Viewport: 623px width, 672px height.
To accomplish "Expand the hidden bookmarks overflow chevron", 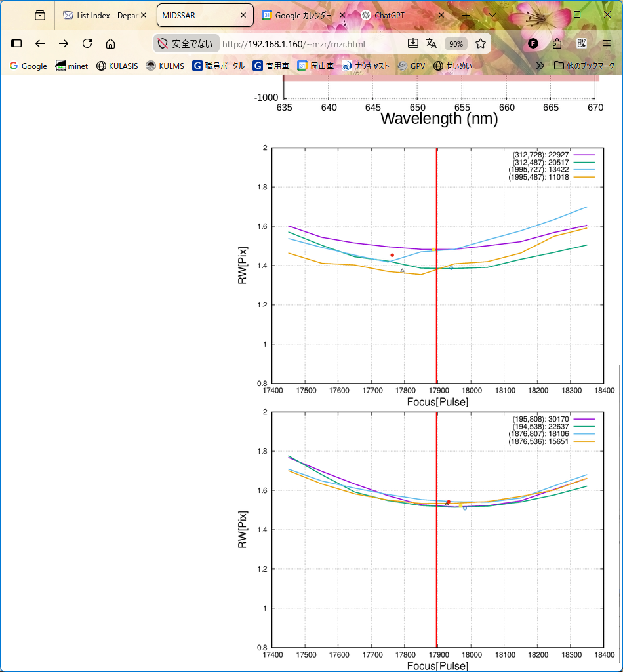I will click(540, 66).
